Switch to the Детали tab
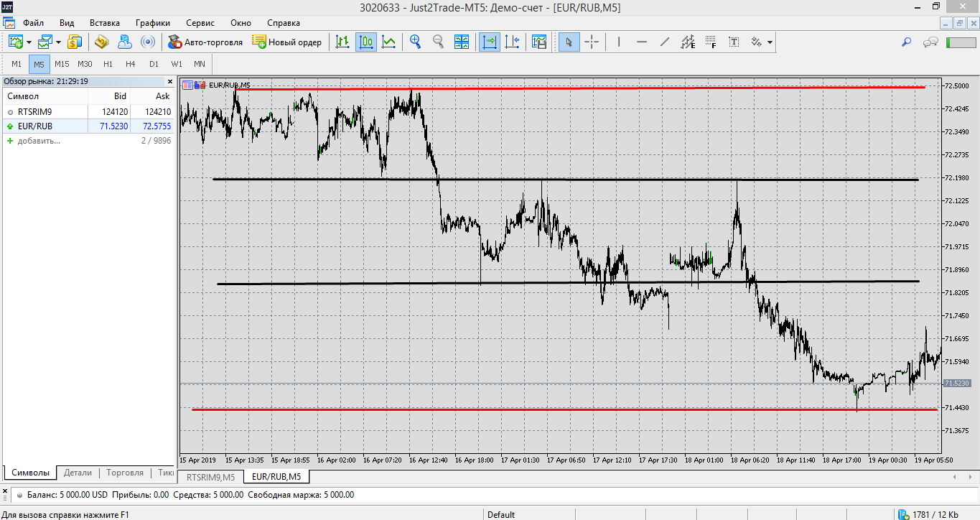Viewport: 980px width, 520px height. click(x=78, y=473)
